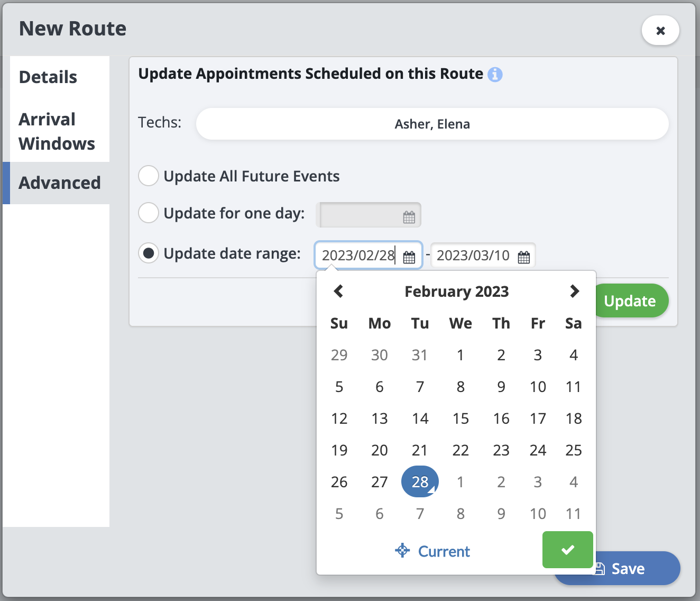Open calendar icon for one-day update field
This screenshot has width=700, height=601.
click(x=409, y=217)
